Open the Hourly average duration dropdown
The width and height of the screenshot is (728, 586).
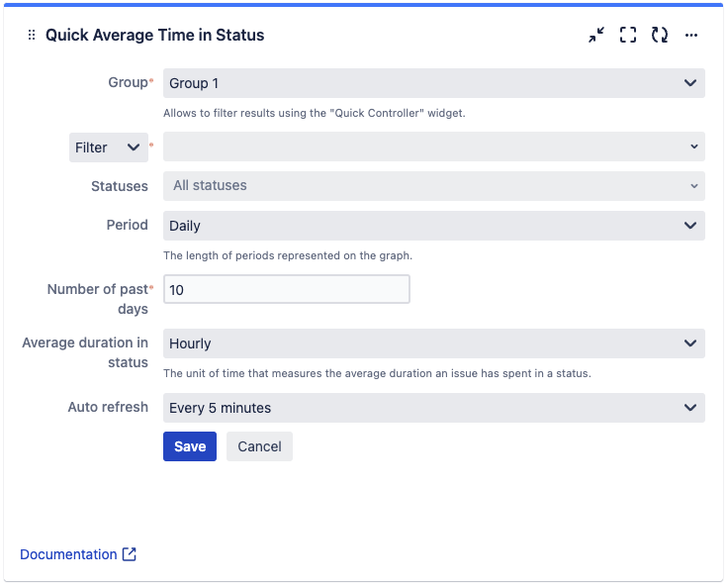433,343
